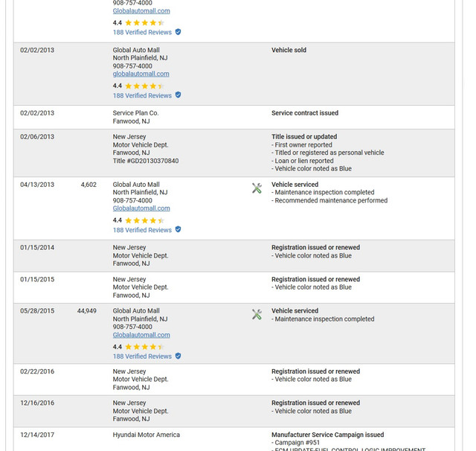Click the star rating in the 02/02/2013 Vehicle sold row
476x451 pixels.
pos(145,86)
